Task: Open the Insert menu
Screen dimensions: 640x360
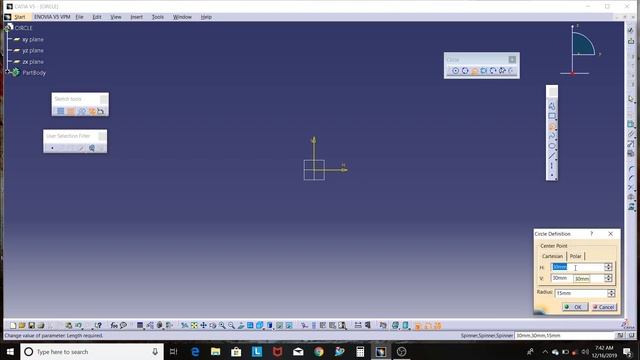Action: click(x=136, y=17)
